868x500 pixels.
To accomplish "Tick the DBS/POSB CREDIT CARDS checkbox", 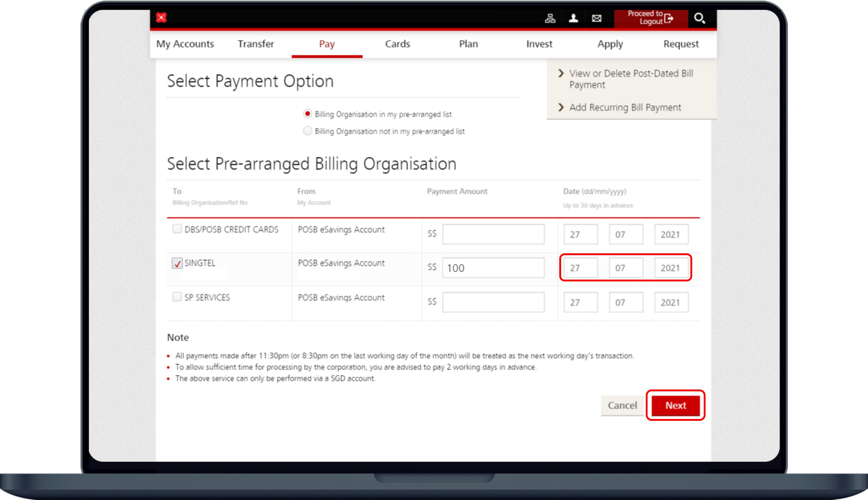I will point(177,229).
